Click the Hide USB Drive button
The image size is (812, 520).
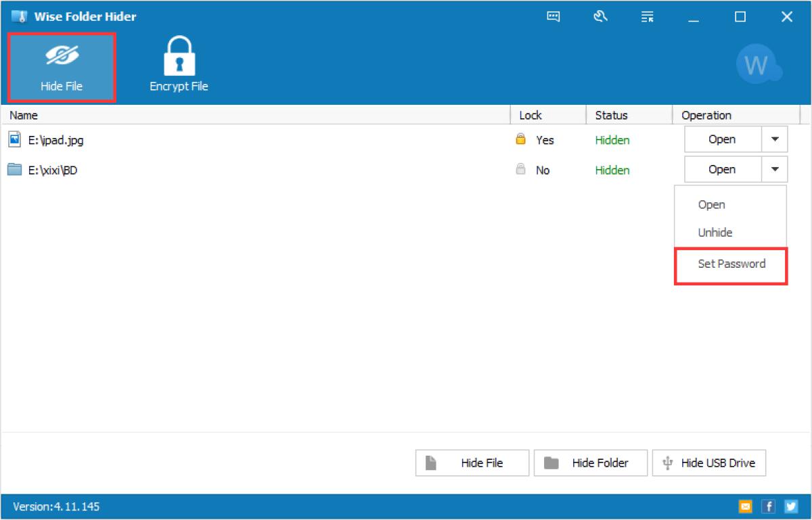(x=708, y=463)
